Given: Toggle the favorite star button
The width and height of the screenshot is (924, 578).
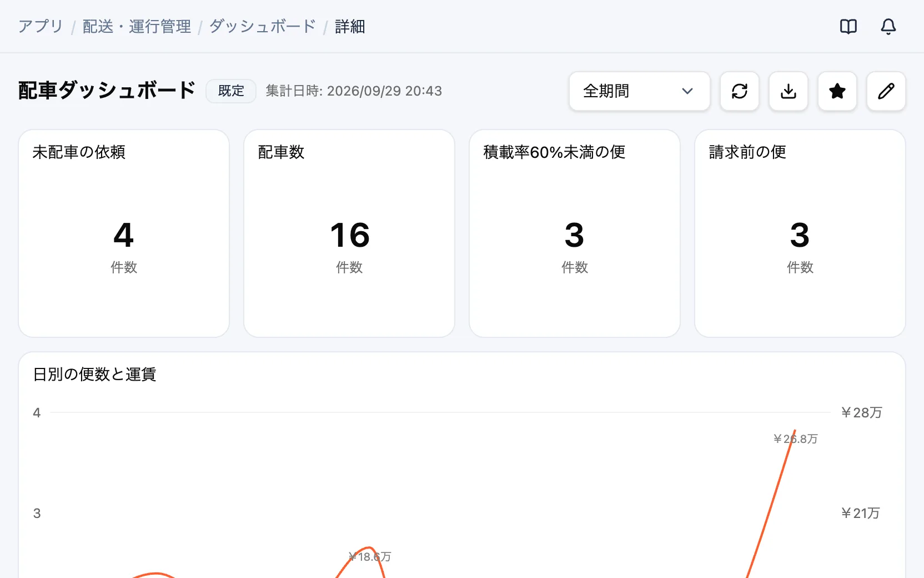Looking at the screenshot, I should click(x=837, y=91).
